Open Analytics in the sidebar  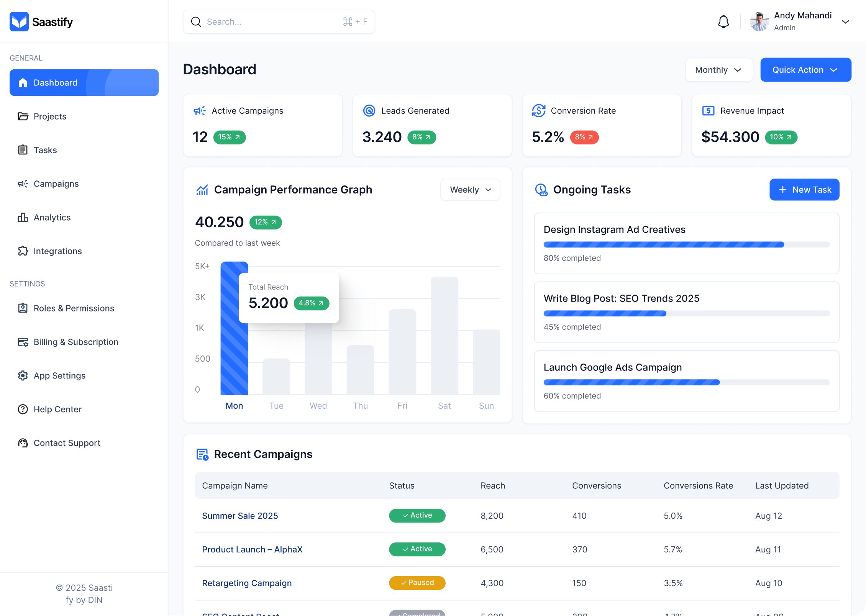(52, 218)
